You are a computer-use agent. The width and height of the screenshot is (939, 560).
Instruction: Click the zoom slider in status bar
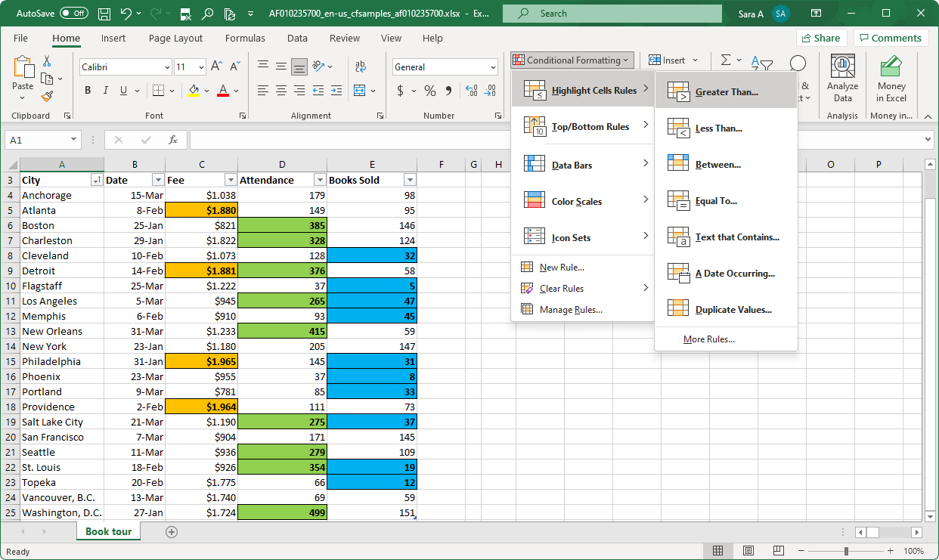[x=845, y=551]
